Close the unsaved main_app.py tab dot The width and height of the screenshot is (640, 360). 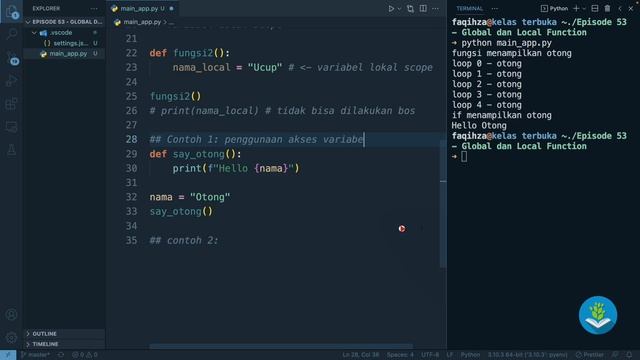coord(171,9)
